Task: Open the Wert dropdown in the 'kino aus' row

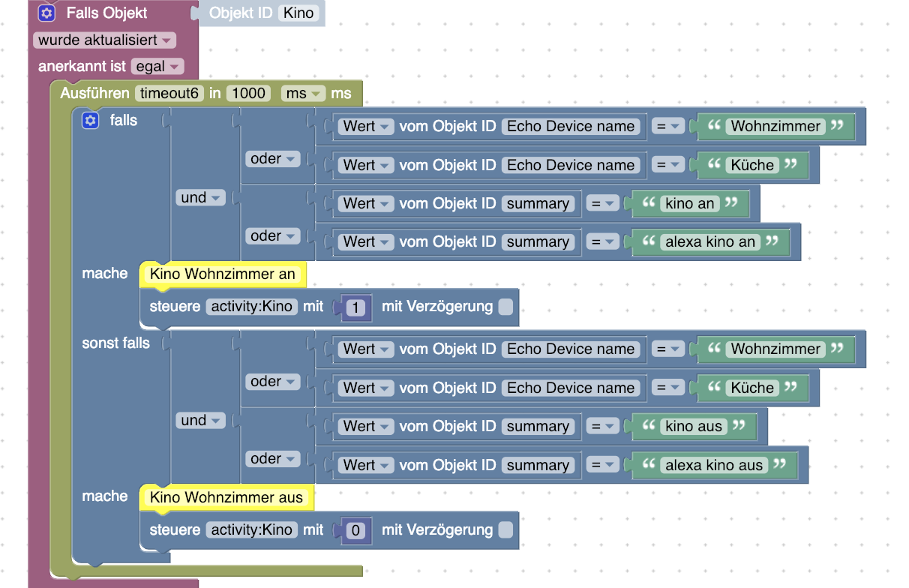Action: point(366,427)
